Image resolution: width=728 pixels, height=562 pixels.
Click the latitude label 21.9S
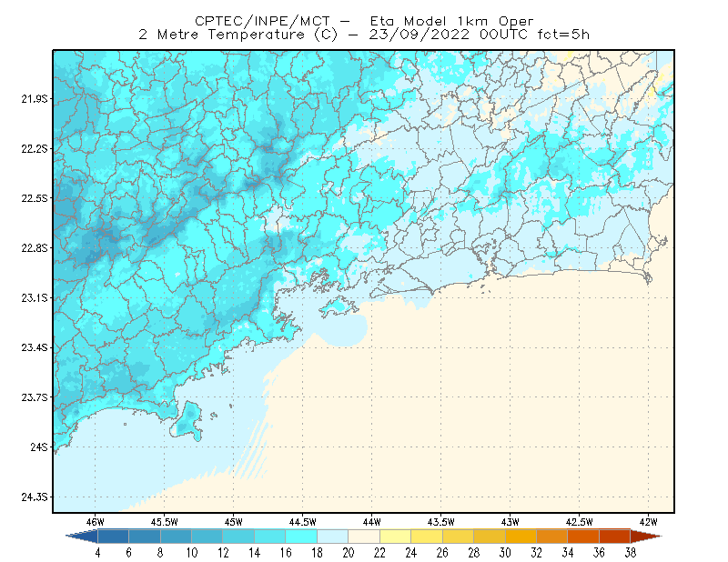[x=35, y=99]
